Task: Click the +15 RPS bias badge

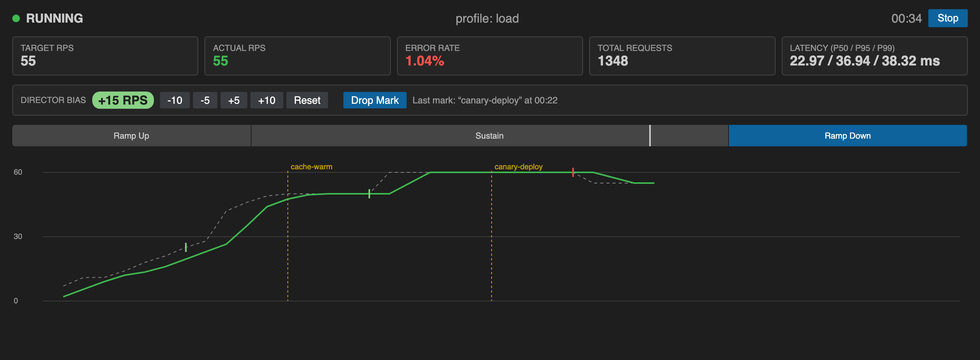Action: point(123,100)
